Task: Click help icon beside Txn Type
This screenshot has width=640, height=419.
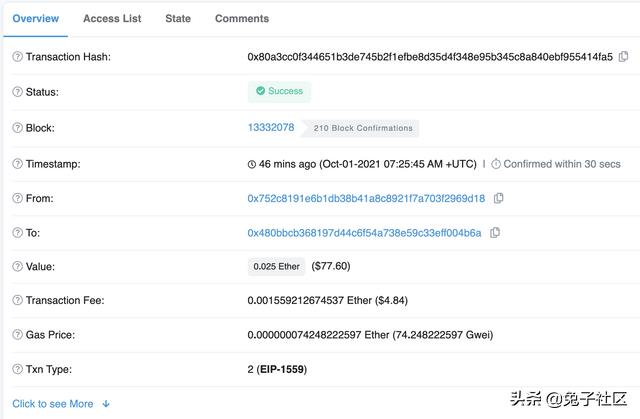Action: 17,370
